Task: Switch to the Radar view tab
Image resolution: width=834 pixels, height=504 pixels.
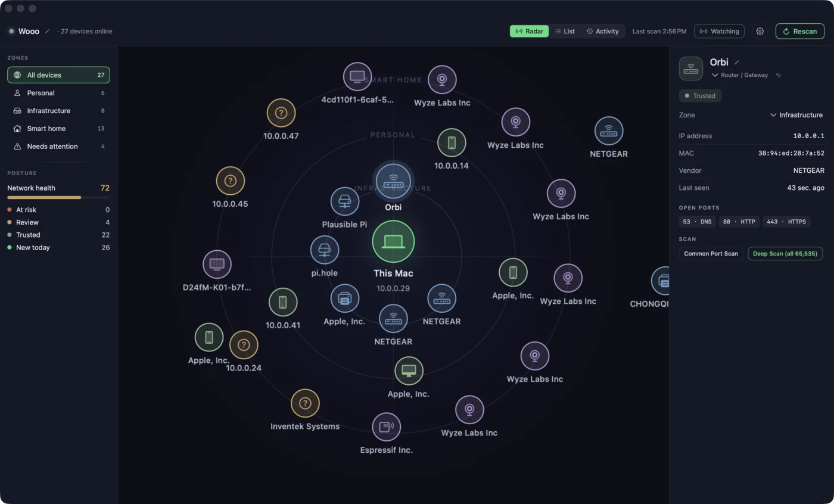Action: [x=530, y=31]
